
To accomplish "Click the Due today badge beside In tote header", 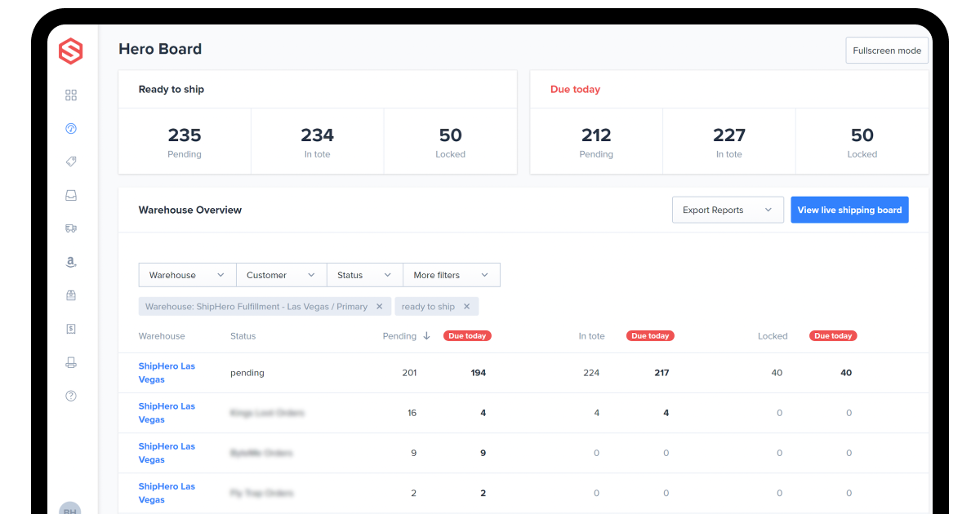I will 650,336.
